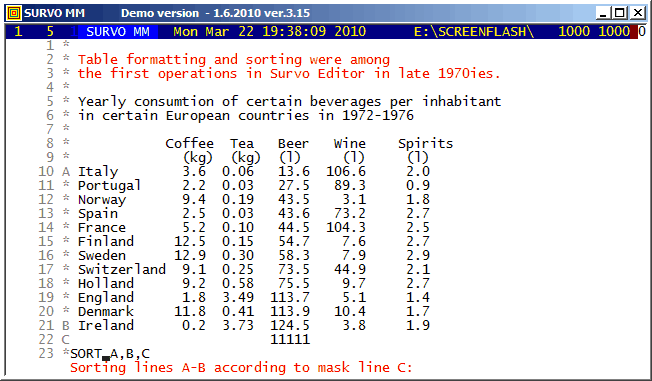Click Norway's coffee value 9.4
652x381 pixels.
click(x=194, y=200)
